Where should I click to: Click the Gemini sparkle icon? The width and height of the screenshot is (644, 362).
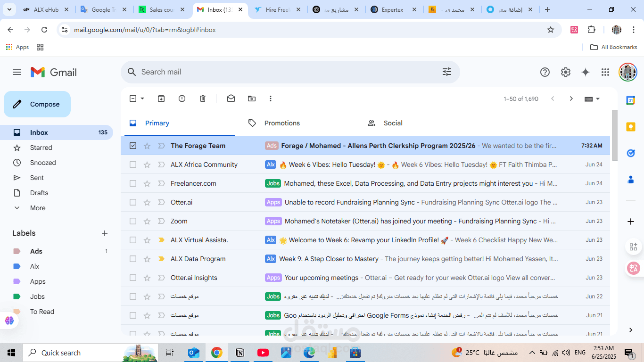click(x=586, y=72)
